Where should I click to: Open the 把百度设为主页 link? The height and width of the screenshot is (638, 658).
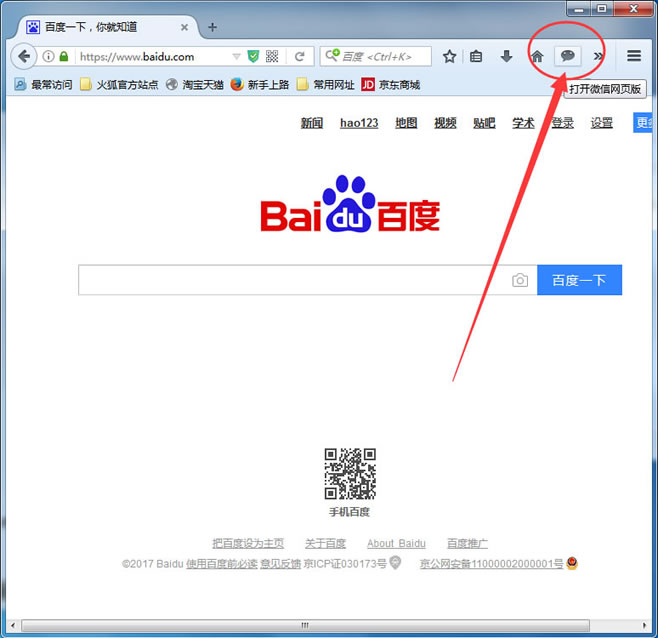click(248, 544)
